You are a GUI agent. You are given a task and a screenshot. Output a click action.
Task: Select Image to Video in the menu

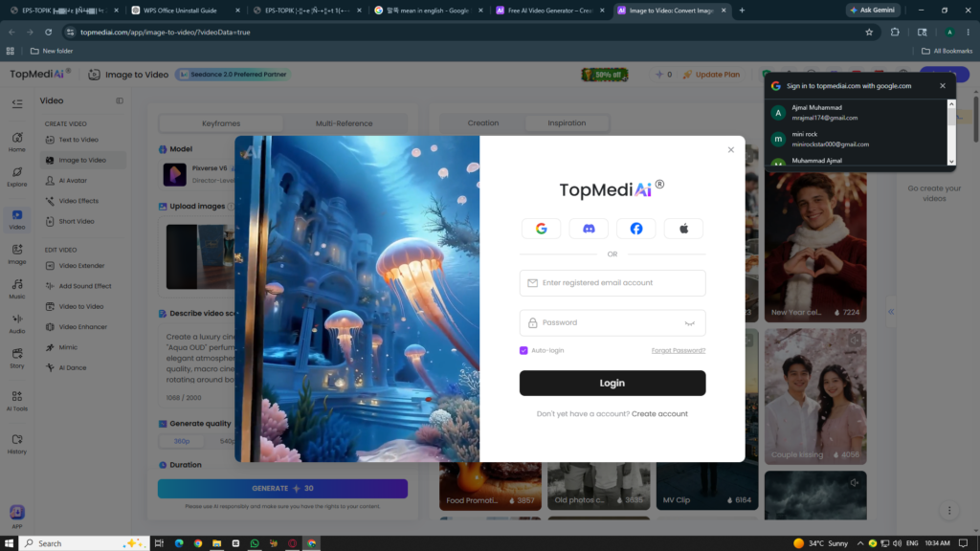83,160
